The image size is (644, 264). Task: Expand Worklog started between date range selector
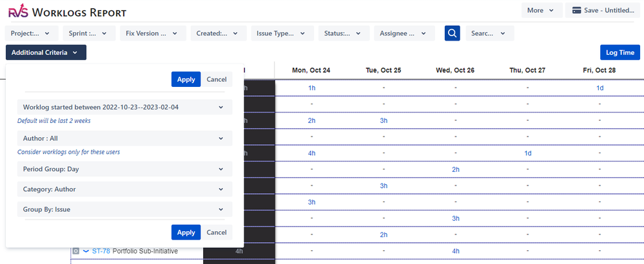click(x=125, y=107)
